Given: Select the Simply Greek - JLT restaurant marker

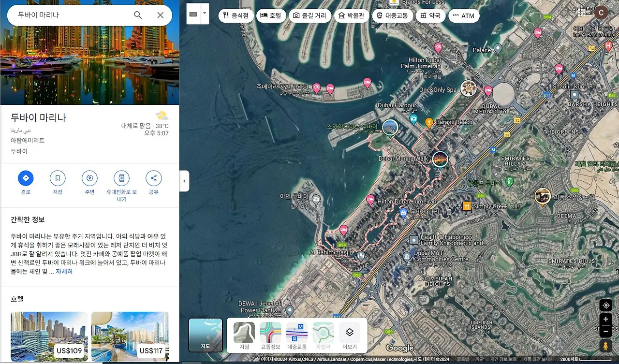Looking at the screenshot, I should [x=467, y=206].
